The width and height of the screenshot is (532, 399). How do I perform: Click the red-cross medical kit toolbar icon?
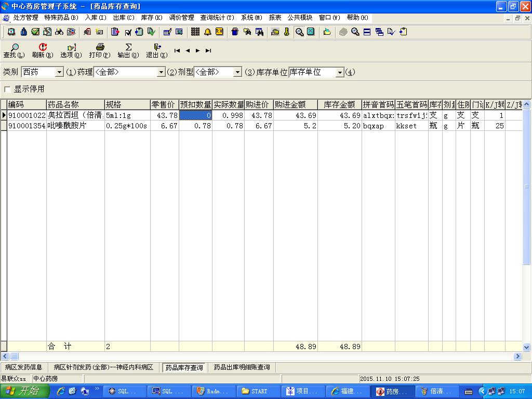(11, 32)
